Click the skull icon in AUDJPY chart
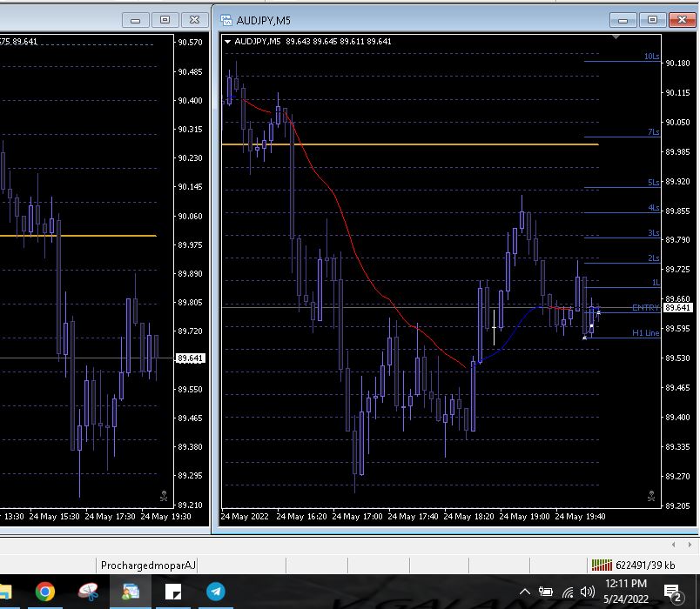 click(x=651, y=496)
